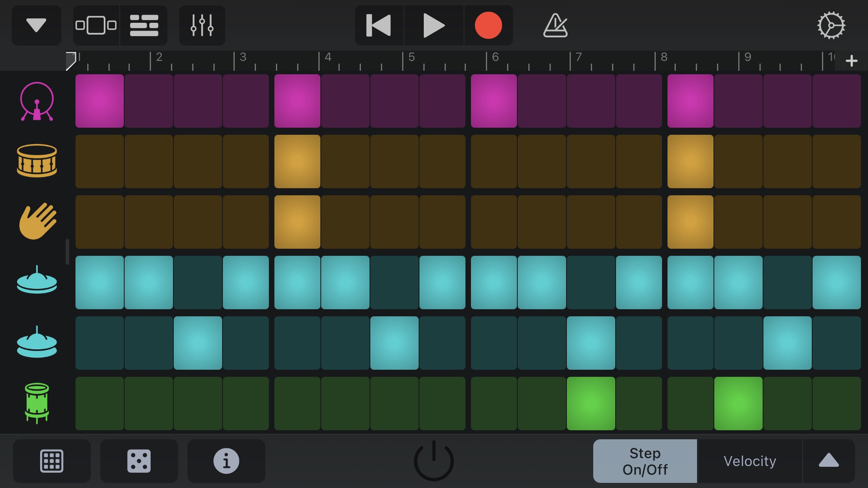Screen dimensions: 868x488
Task: Expand the plugin/instrument selector arrow
Action: (x=33, y=25)
